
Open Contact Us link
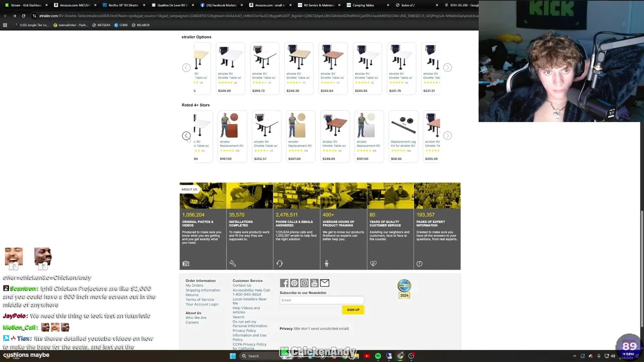(x=242, y=286)
